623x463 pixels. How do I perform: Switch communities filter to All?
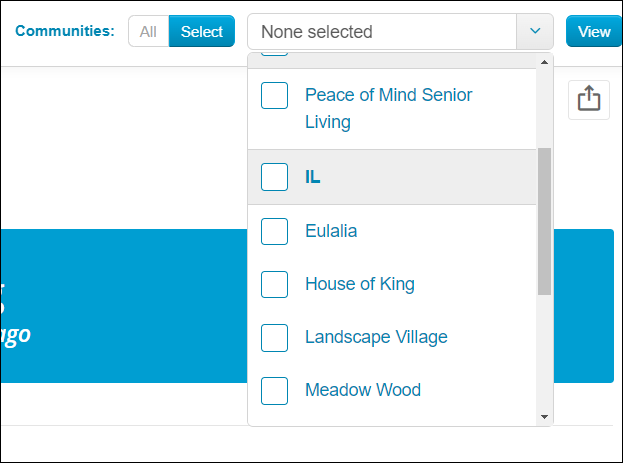[149, 31]
